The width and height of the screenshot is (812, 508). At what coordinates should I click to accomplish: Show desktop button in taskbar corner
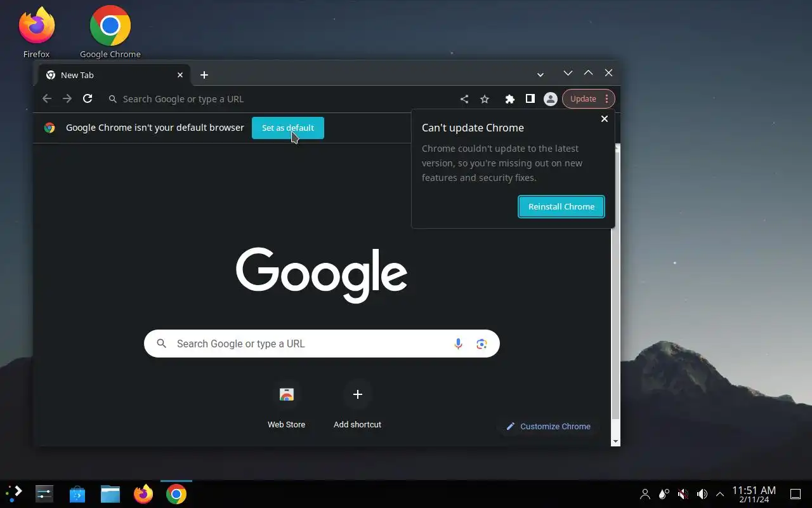[796, 494]
